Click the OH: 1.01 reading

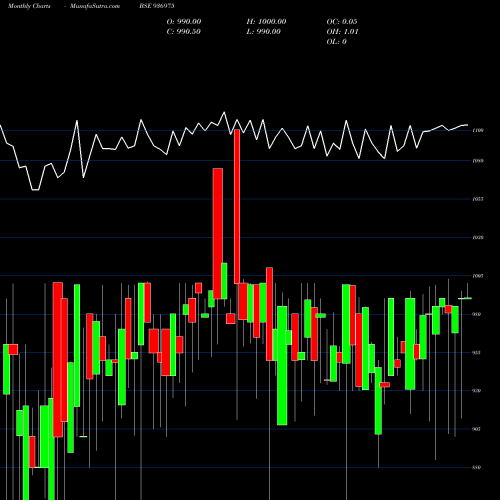pyautogui.click(x=342, y=32)
